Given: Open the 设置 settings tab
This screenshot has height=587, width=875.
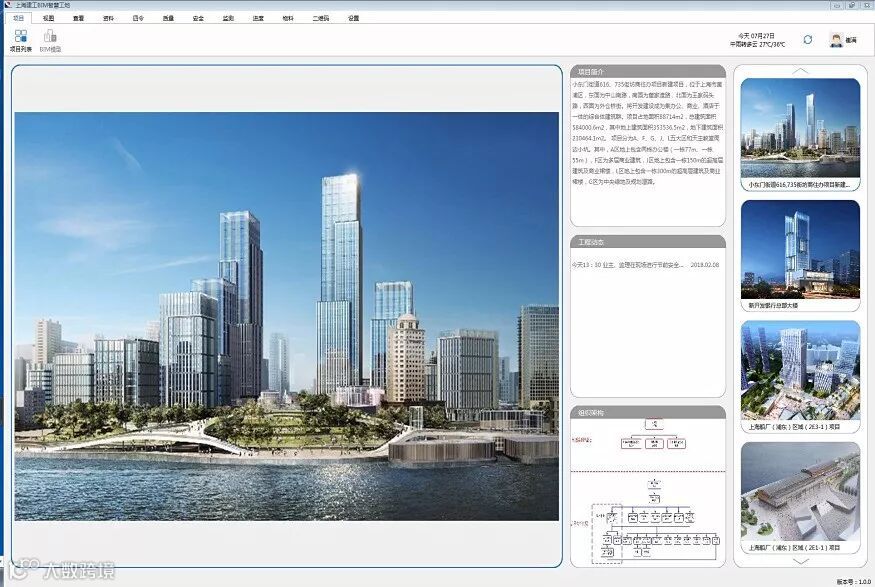Looking at the screenshot, I should [353, 18].
